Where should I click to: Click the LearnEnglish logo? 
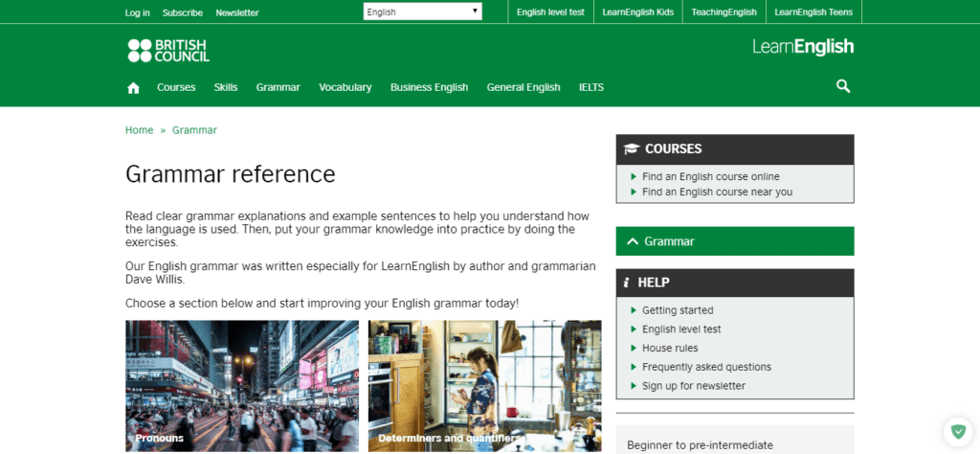click(803, 47)
